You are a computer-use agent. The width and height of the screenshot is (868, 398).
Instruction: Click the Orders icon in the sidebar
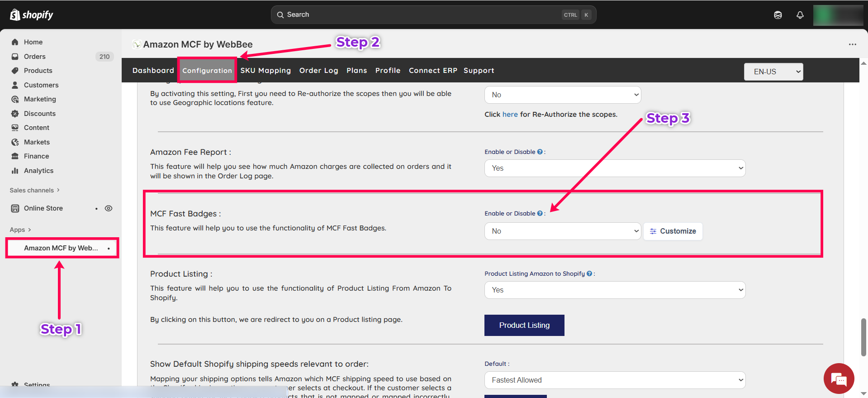(15, 57)
